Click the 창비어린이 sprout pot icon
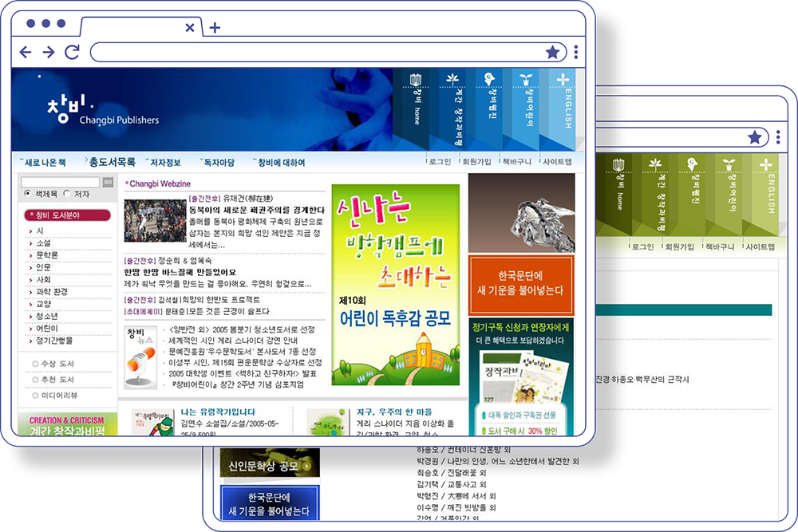798x532 pixels. coord(524,79)
